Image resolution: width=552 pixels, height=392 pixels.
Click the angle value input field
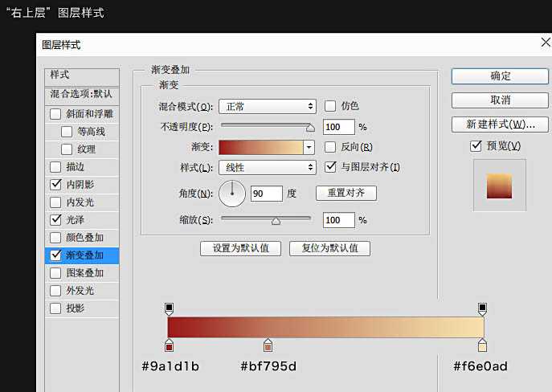[x=266, y=194]
